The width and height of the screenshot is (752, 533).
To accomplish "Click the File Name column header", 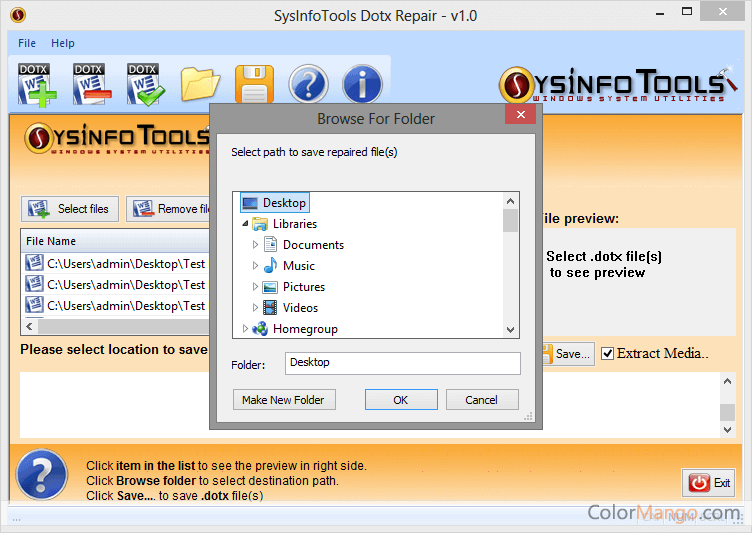I will coord(115,241).
